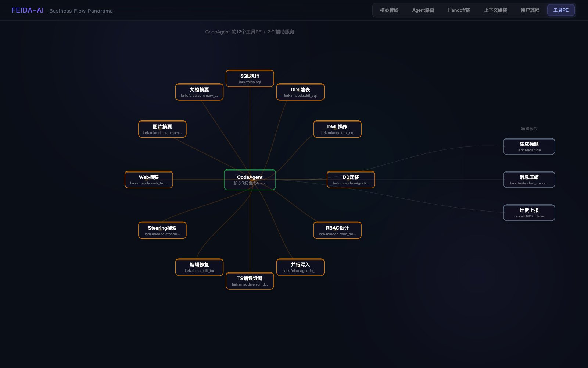Click the SQL执行 tool node
The image size is (588, 368).
pyautogui.click(x=250, y=78)
